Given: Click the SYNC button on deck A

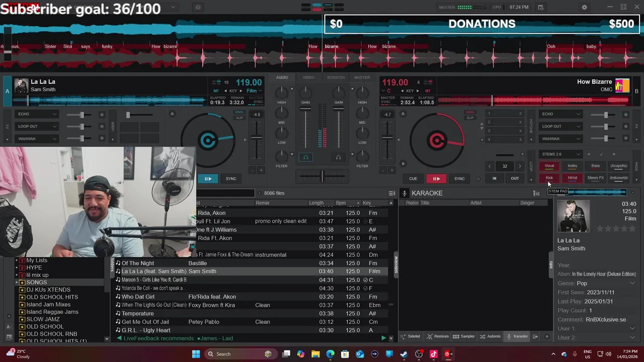Looking at the screenshot, I should click(x=231, y=178).
